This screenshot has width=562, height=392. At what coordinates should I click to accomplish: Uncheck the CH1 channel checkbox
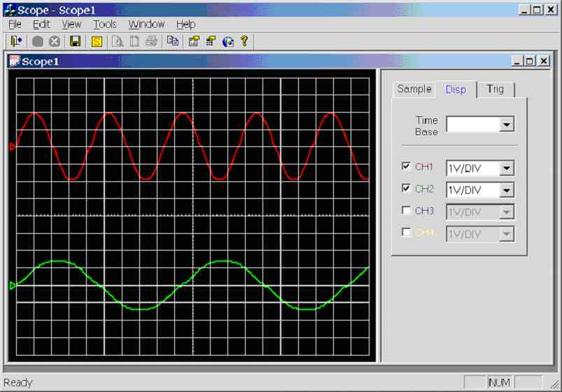click(407, 167)
